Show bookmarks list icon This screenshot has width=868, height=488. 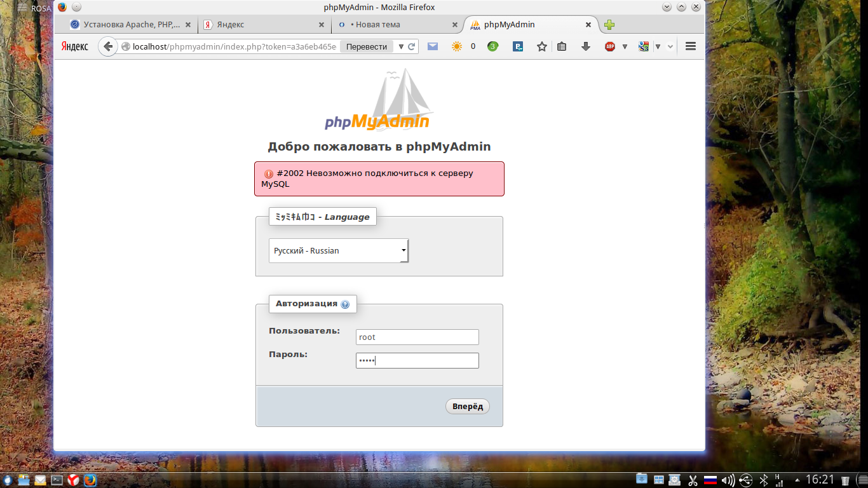coord(562,46)
